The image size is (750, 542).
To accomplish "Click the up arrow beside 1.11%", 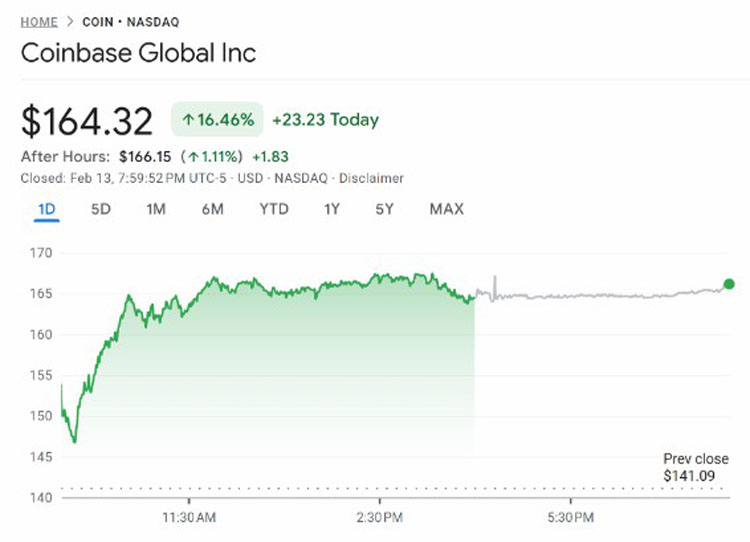I will 193,157.
